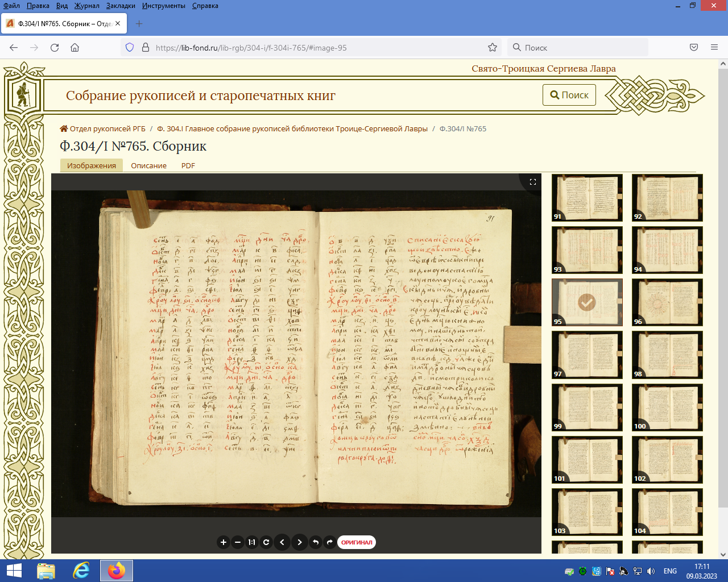Zoom in on the manuscript image
This screenshot has height=582, width=728.
click(224, 542)
